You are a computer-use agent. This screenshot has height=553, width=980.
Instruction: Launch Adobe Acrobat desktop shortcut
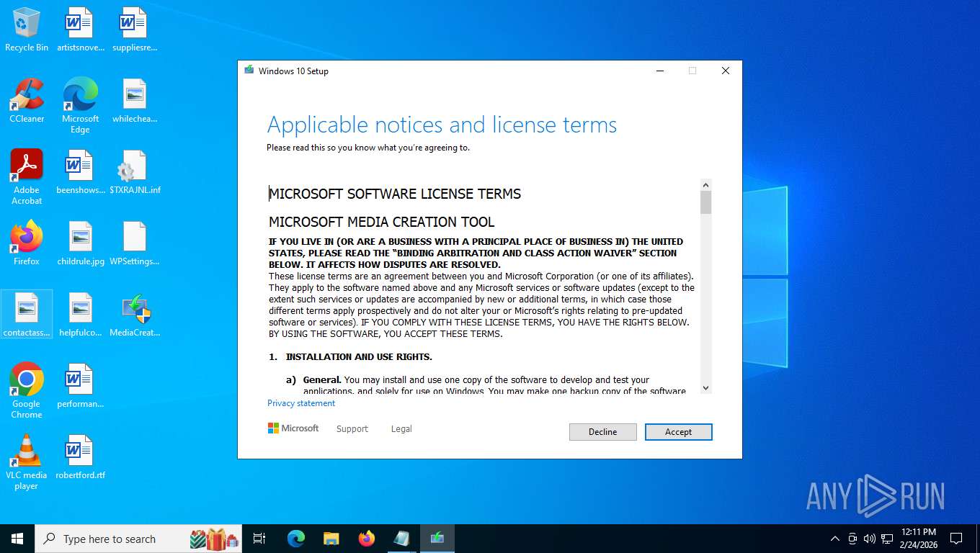27,177
